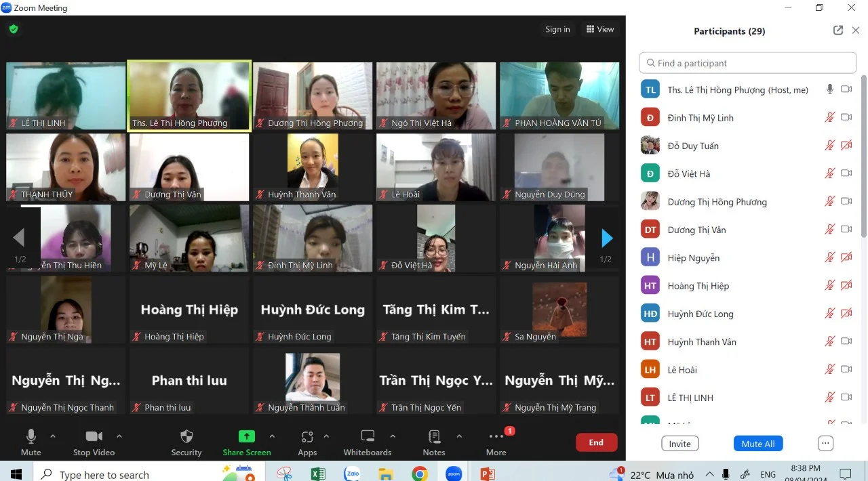Viewport: 868px width, 481px height.
Task: Click the Find a participant search field
Action: tap(746, 62)
